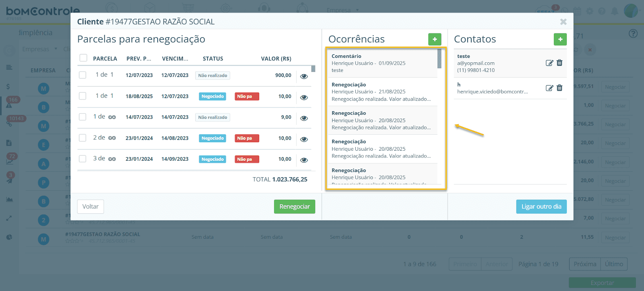Open the user avatar in top bar
Image resolution: width=644 pixels, height=291 pixels.
631,11
